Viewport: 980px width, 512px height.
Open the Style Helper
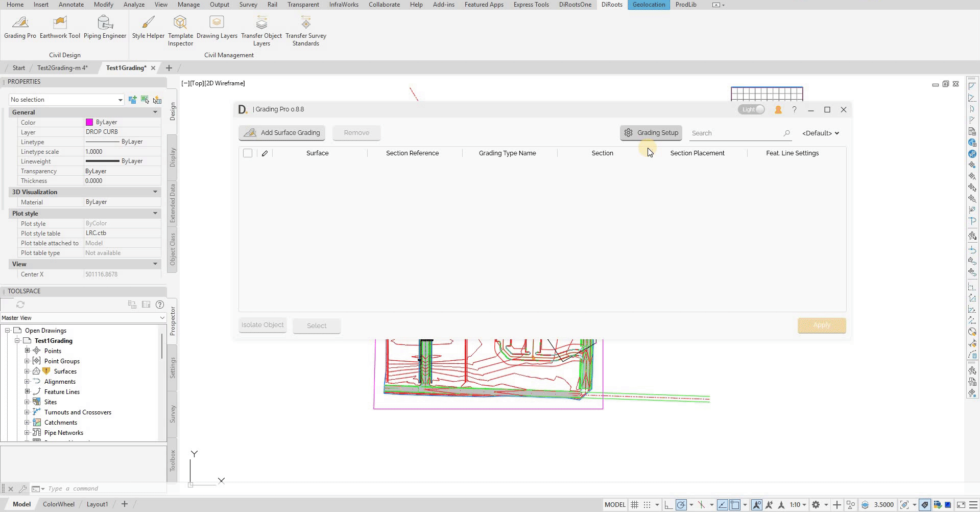click(148, 28)
